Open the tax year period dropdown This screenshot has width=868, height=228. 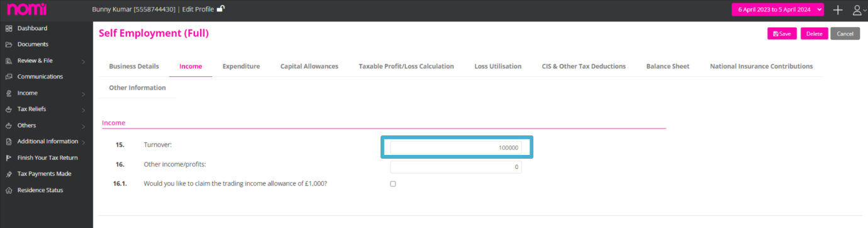pos(777,9)
